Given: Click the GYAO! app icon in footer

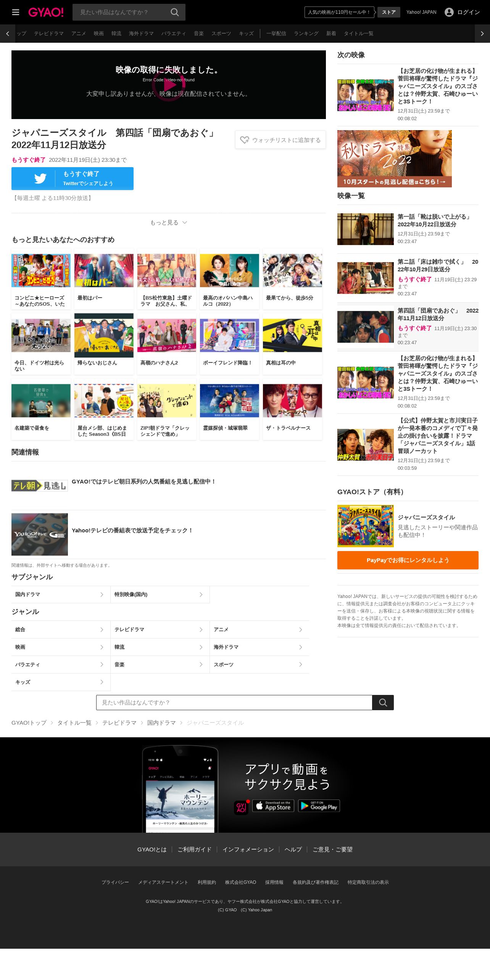Looking at the screenshot, I should [241, 808].
